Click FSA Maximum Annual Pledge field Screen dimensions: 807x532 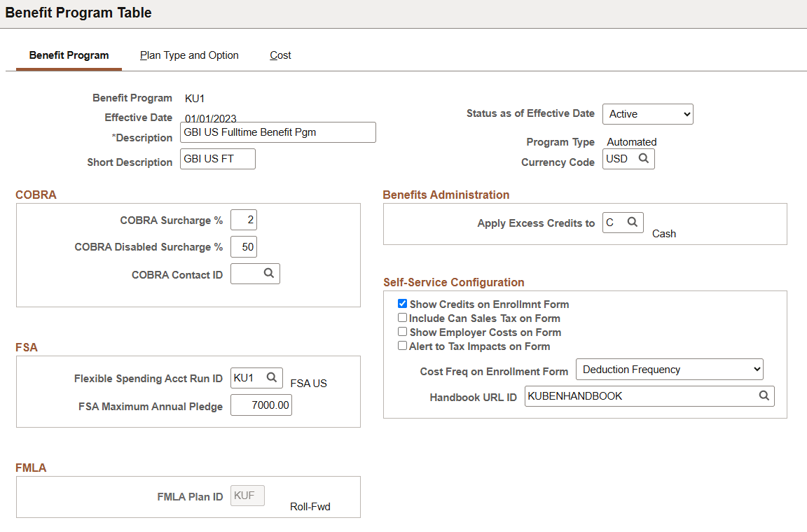(x=261, y=405)
